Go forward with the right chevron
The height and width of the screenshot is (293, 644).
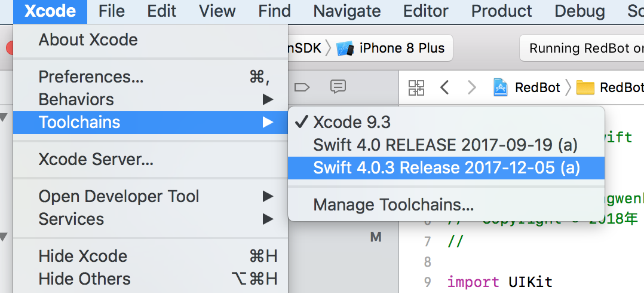coord(471,87)
